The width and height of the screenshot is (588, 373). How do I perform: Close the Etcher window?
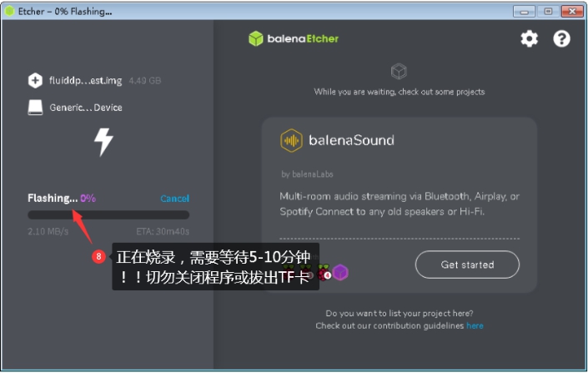(x=572, y=12)
